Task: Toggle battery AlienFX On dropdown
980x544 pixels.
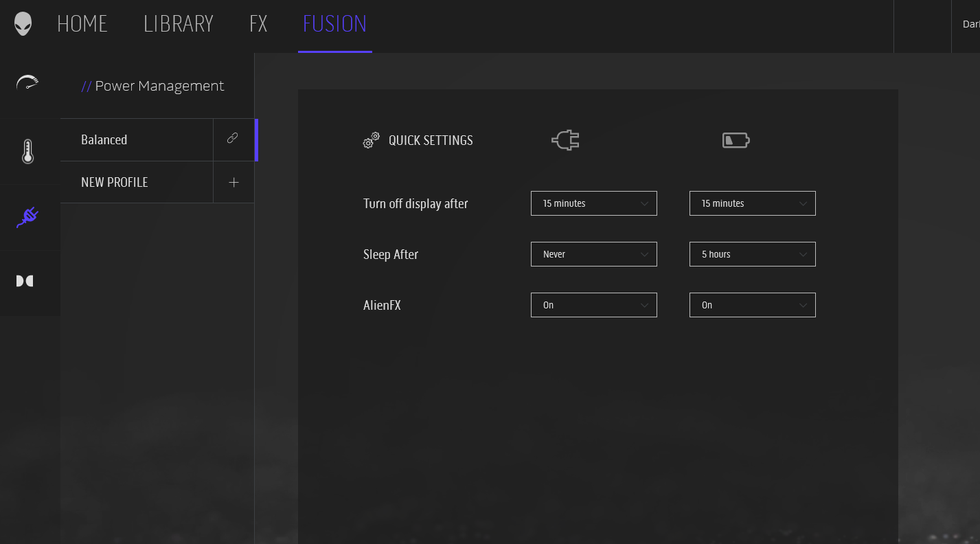Action: point(752,305)
